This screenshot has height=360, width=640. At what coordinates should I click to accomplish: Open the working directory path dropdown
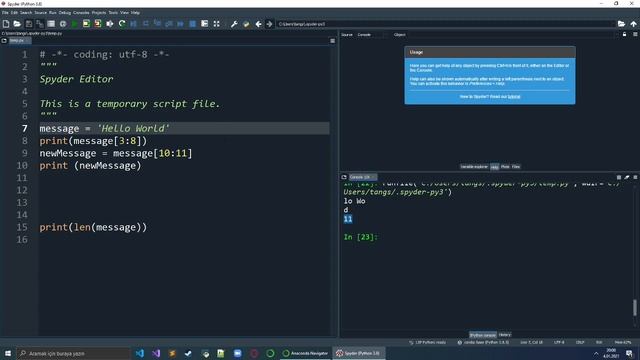446,24
